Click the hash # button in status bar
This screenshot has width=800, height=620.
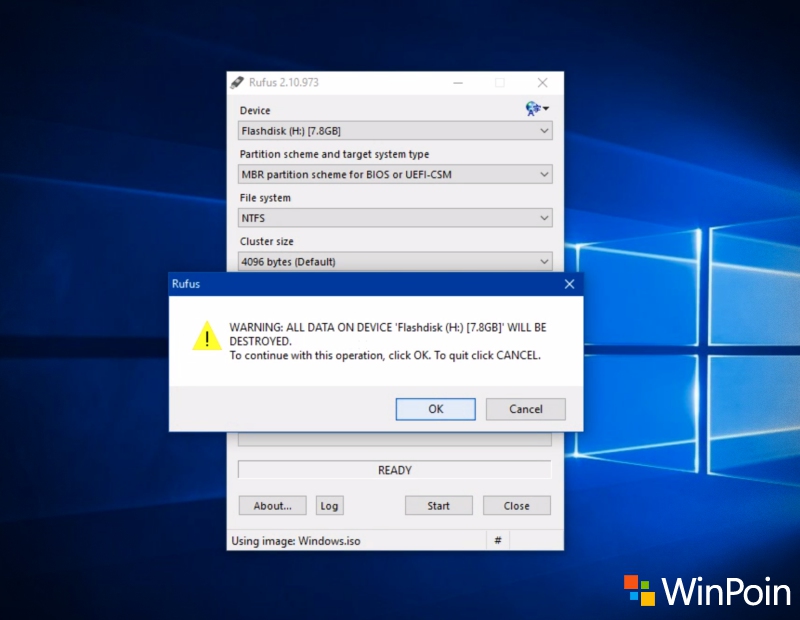498,540
